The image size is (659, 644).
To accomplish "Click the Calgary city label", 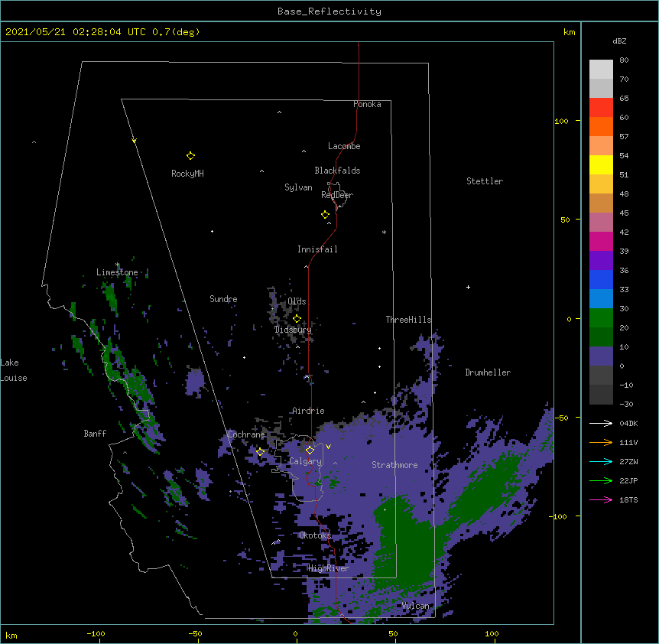I will click(x=305, y=461).
